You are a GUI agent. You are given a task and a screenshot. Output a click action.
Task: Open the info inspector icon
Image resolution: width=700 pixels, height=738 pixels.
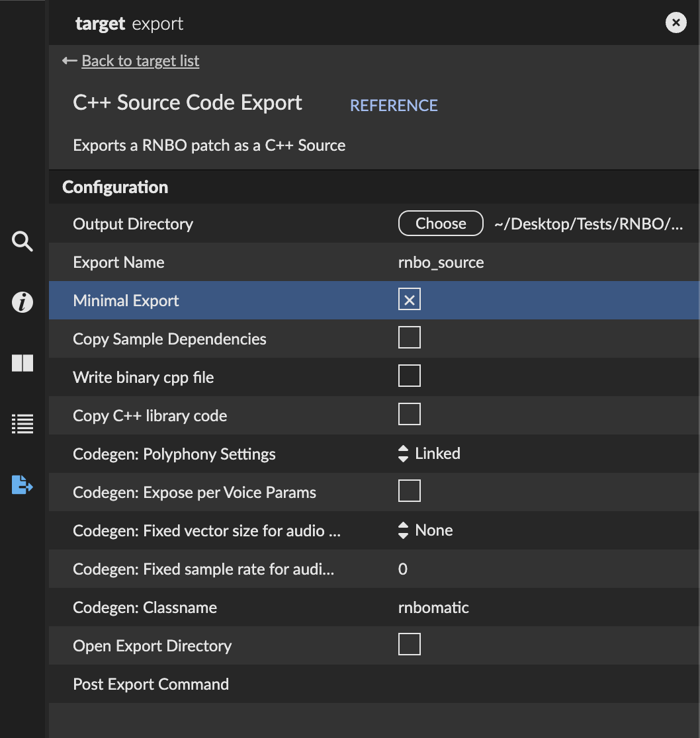[22, 302]
